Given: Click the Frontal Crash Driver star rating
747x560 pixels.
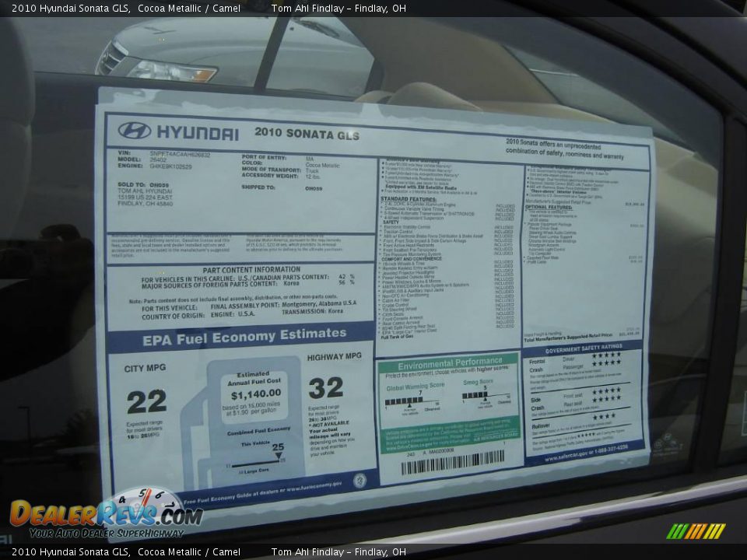Looking at the screenshot, I should click(x=606, y=355).
